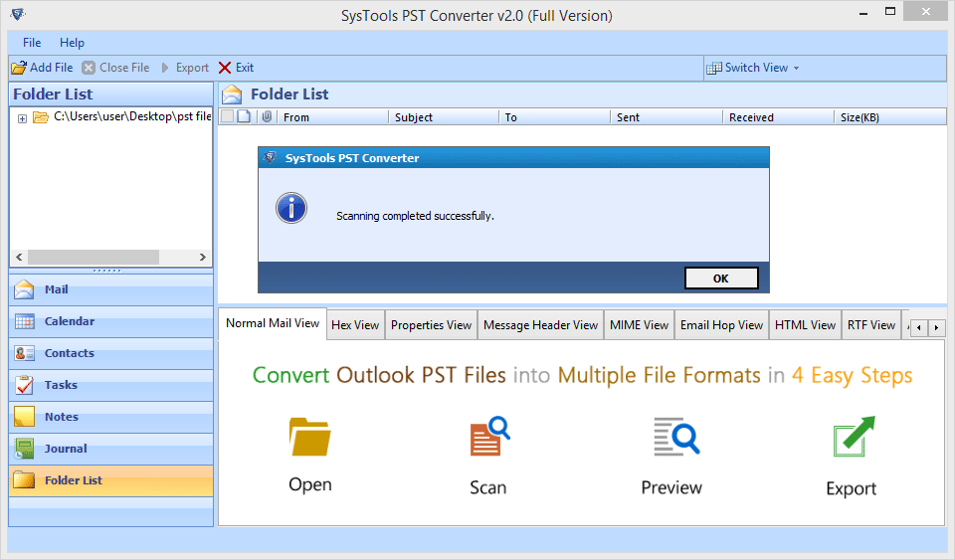Image resolution: width=955 pixels, height=560 pixels.
Task: Switch to the Normal Mail View tab
Action: point(273,323)
